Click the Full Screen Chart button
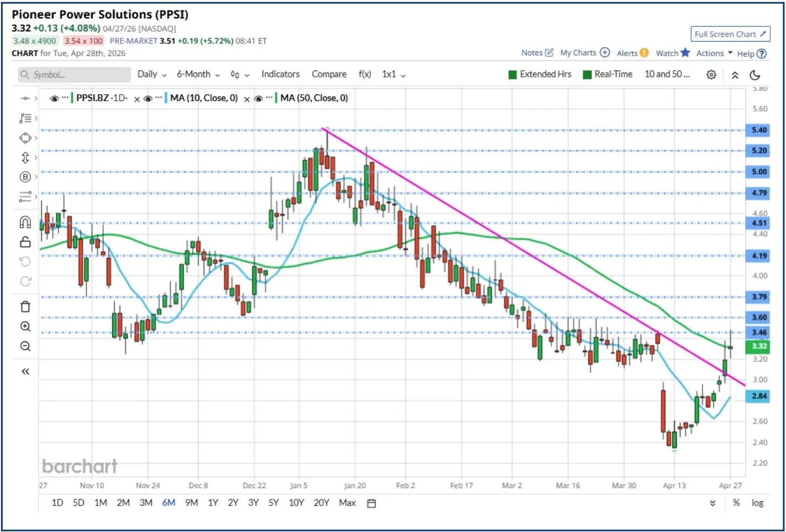This screenshot has width=786, height=532. coord(730,34)
